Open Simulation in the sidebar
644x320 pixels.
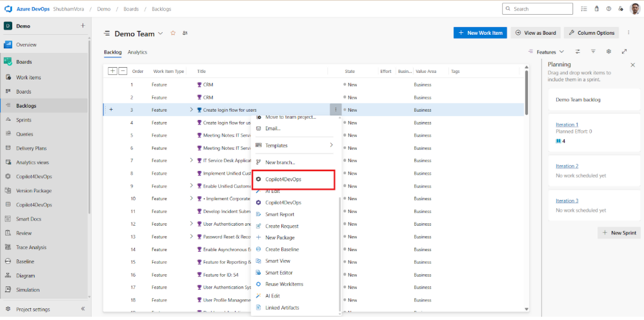tap(28, 290)
